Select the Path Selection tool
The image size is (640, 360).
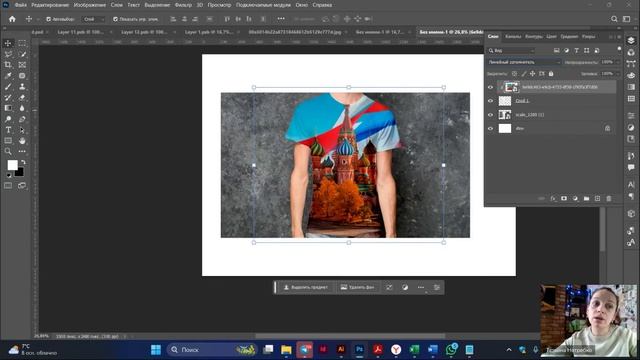22,130
